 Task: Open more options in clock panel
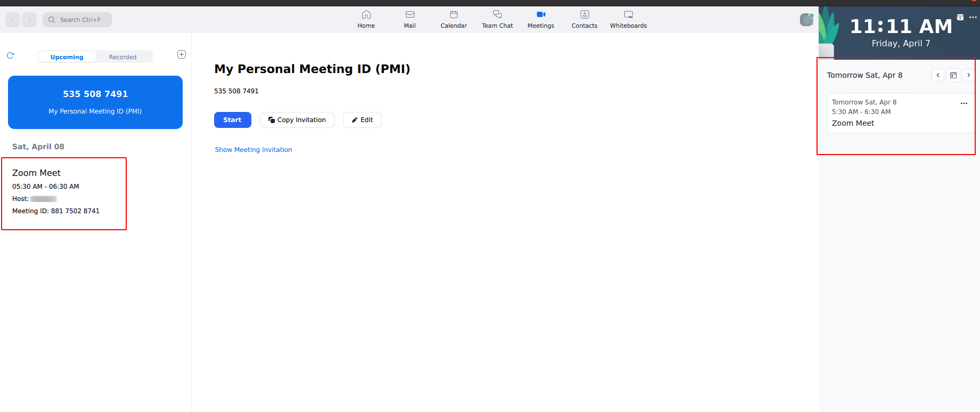[x=973, y=17]
